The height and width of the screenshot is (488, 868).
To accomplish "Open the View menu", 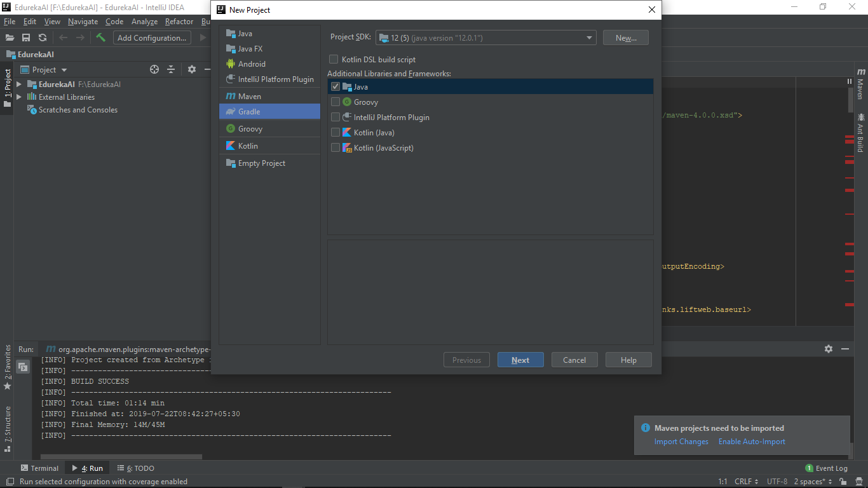I will point(52,22).
